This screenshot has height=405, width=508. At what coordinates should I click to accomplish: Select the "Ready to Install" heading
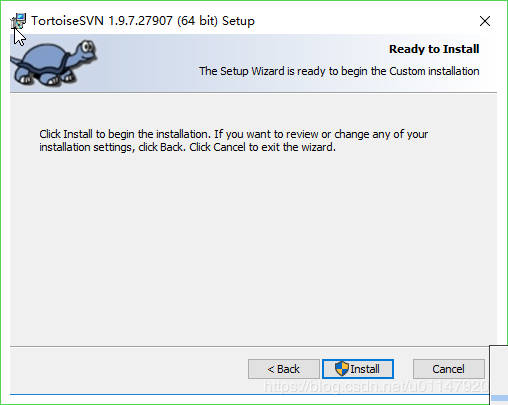coord(434,49)
